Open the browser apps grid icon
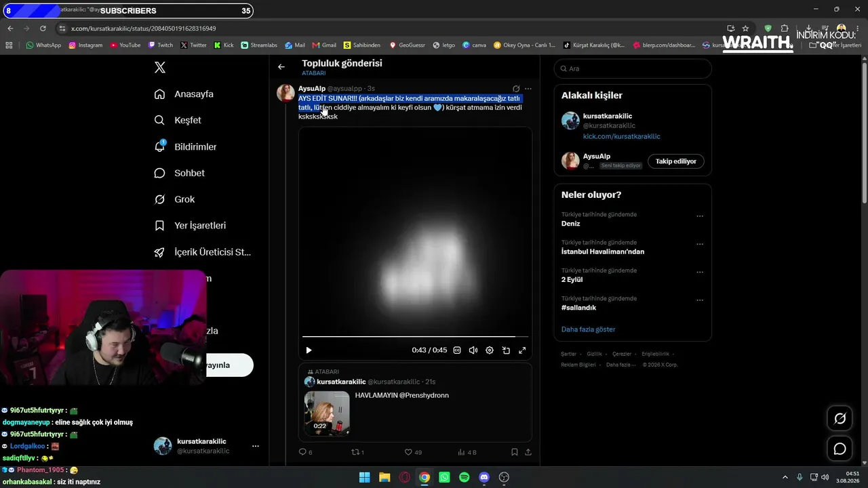The height and width of the screenshot is (488, 868). click(x=9, y=45)
